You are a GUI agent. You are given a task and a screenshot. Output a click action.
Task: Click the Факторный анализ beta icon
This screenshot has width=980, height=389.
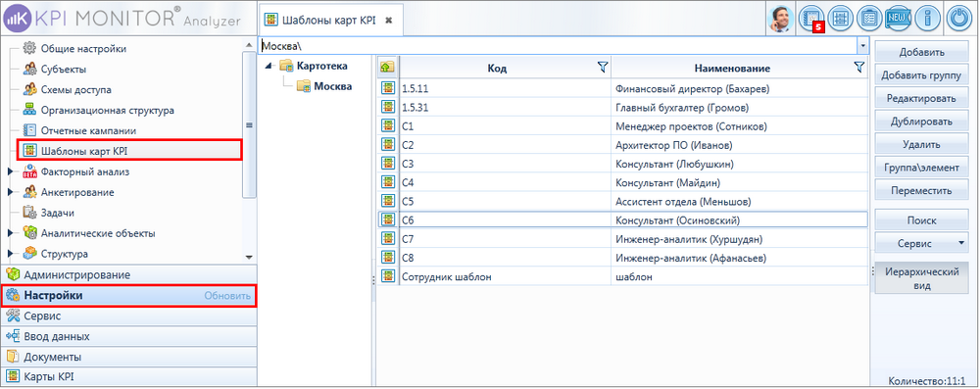pyautogui.click(x=29, y=171)
